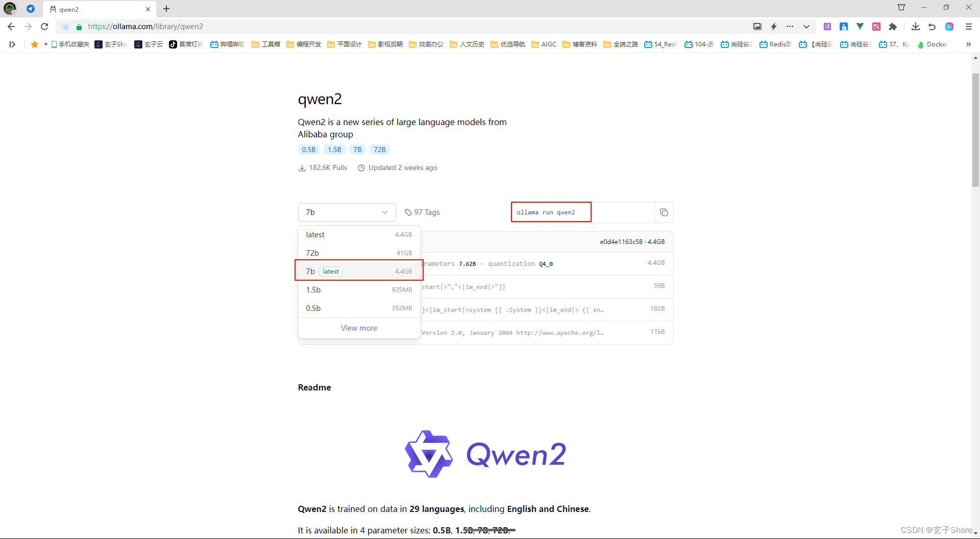Open the 博客资料 bookmark folder
The width and height of the screenshot is (980, 539).
(580, 44)
